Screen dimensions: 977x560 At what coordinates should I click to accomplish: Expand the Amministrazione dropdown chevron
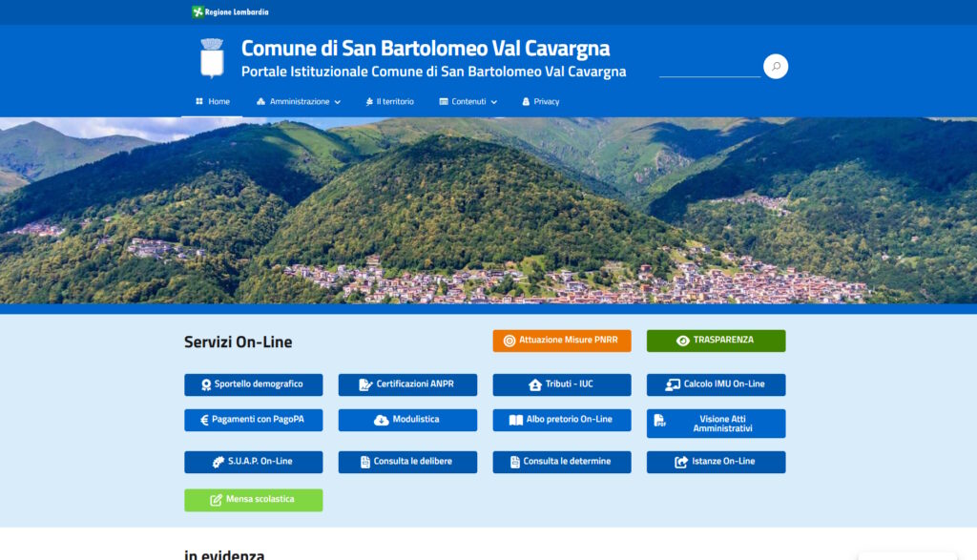338,102
